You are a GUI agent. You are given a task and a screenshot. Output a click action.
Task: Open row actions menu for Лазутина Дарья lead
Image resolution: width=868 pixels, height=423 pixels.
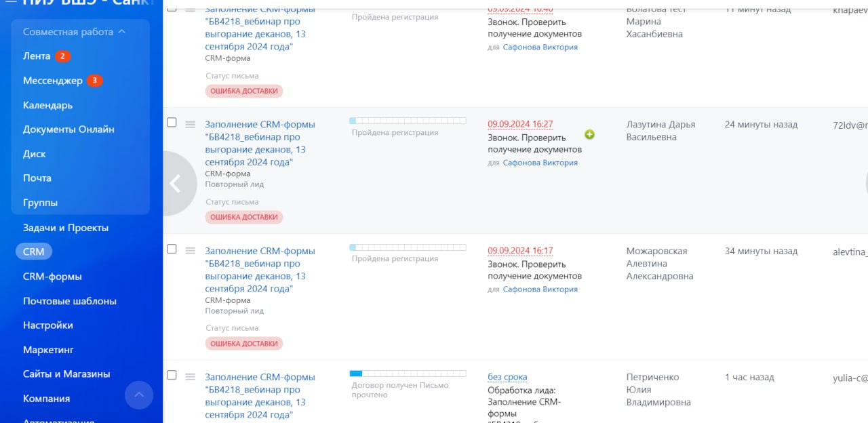191,124
